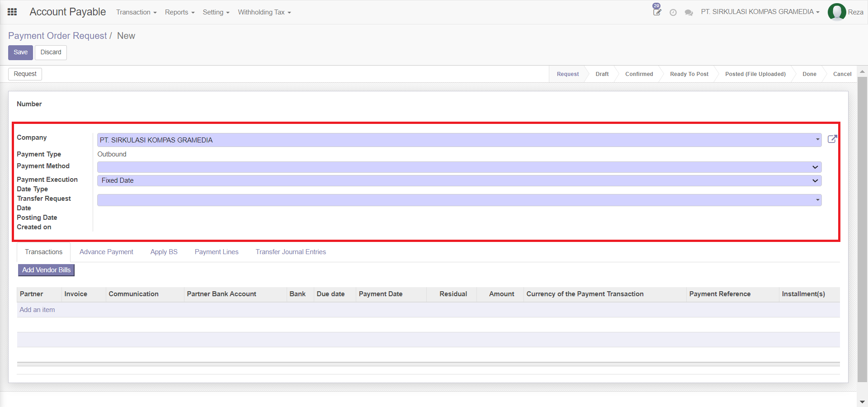The width and height of the screenshot is (868, 407).
Task: Switch to the Apply BS tab
Action: [x=164, y=252]
